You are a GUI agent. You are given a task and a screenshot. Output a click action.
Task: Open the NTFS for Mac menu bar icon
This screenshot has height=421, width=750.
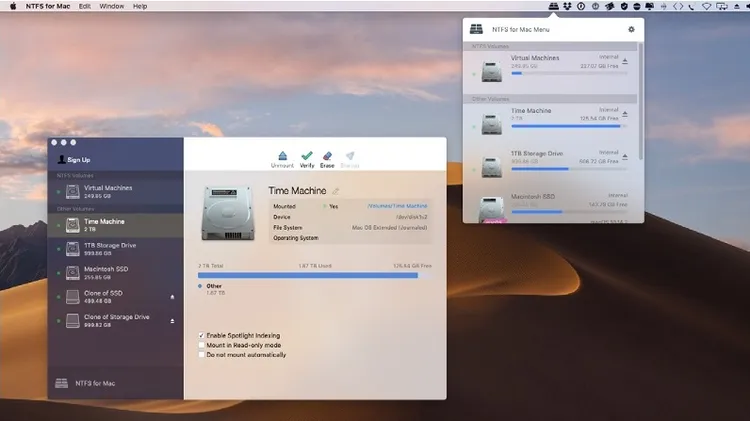click(x=553, y=6)
